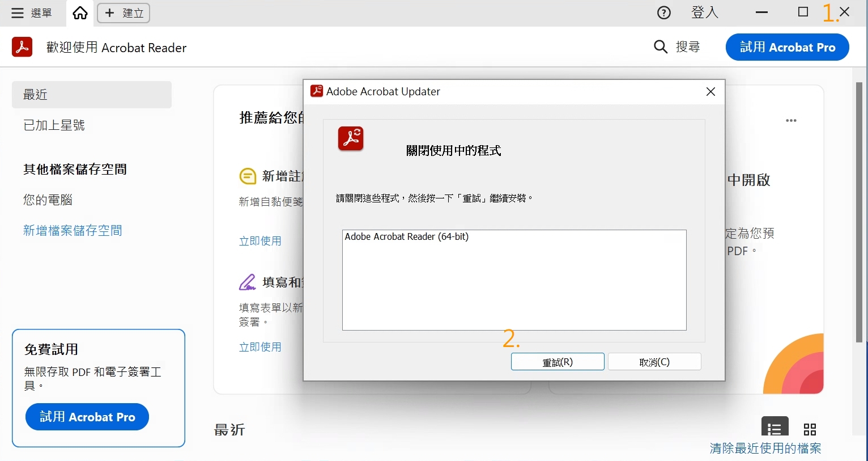
Task: Click the 歡迎使用 Acrobat Reader title text
Action: pyautogui.click(x=116, y=48)
